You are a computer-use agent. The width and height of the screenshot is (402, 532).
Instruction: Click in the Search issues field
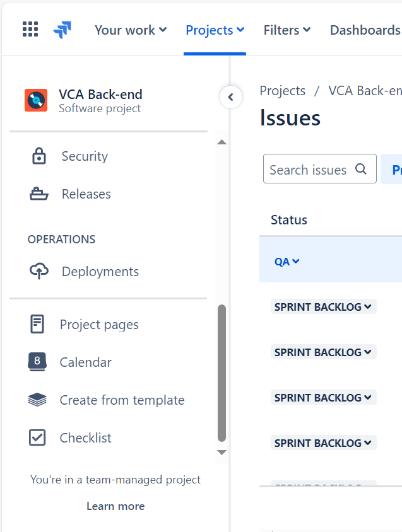coord(320,169)
